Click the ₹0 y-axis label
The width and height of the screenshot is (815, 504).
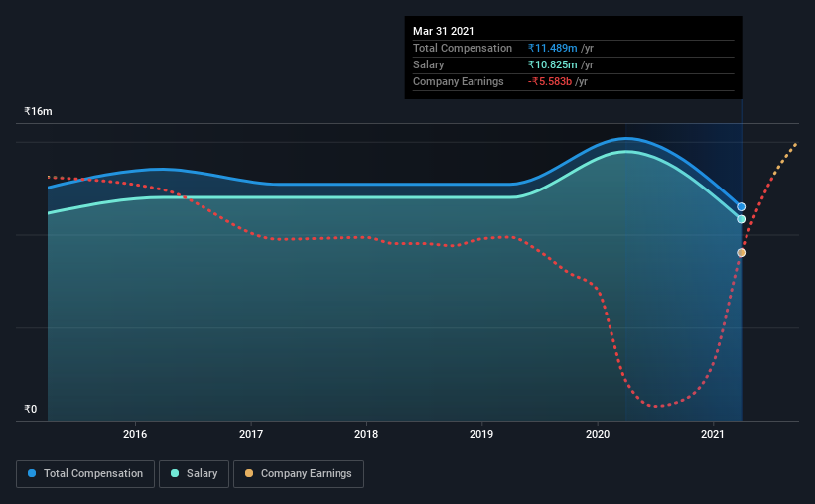(x=30, y=409)
